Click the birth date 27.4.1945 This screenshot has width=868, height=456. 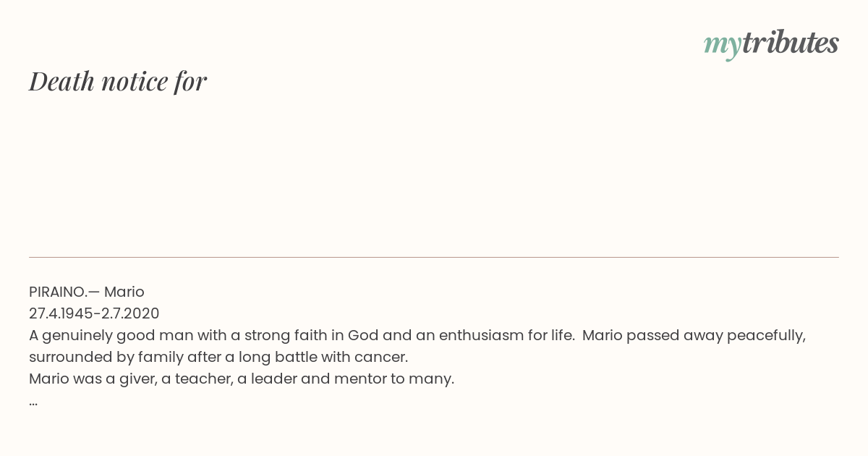61,313
